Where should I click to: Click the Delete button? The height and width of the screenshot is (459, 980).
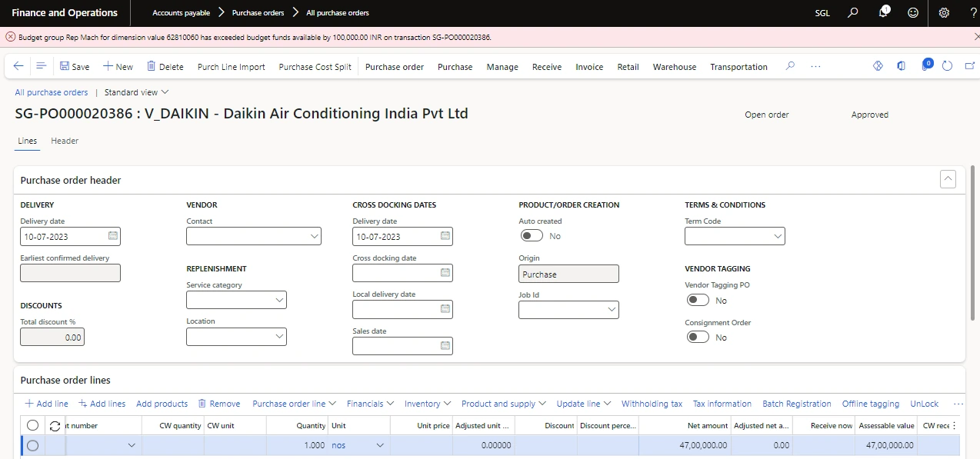165,67
